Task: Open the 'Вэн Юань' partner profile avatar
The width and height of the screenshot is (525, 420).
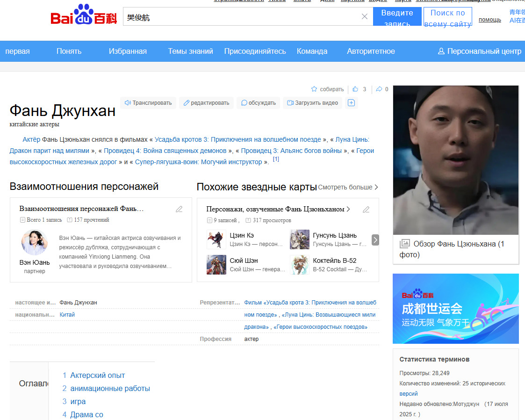Action: (x=35, y=242)
